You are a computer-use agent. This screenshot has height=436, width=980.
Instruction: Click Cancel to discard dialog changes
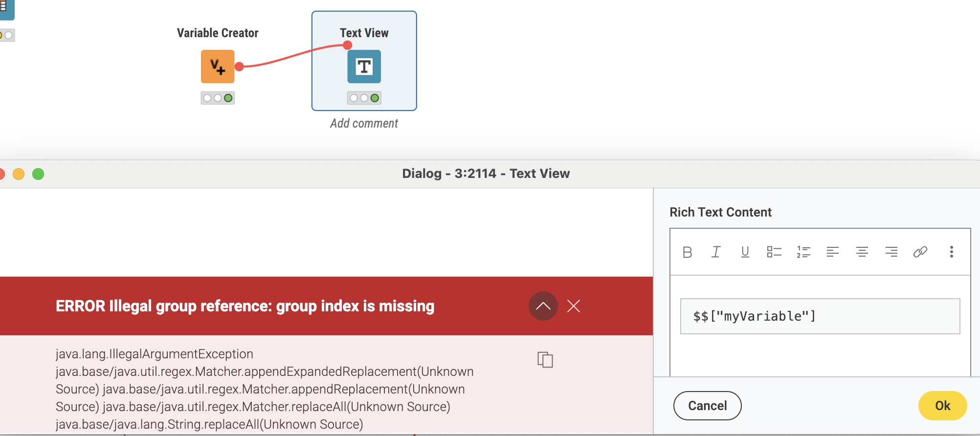click(707, 406)
